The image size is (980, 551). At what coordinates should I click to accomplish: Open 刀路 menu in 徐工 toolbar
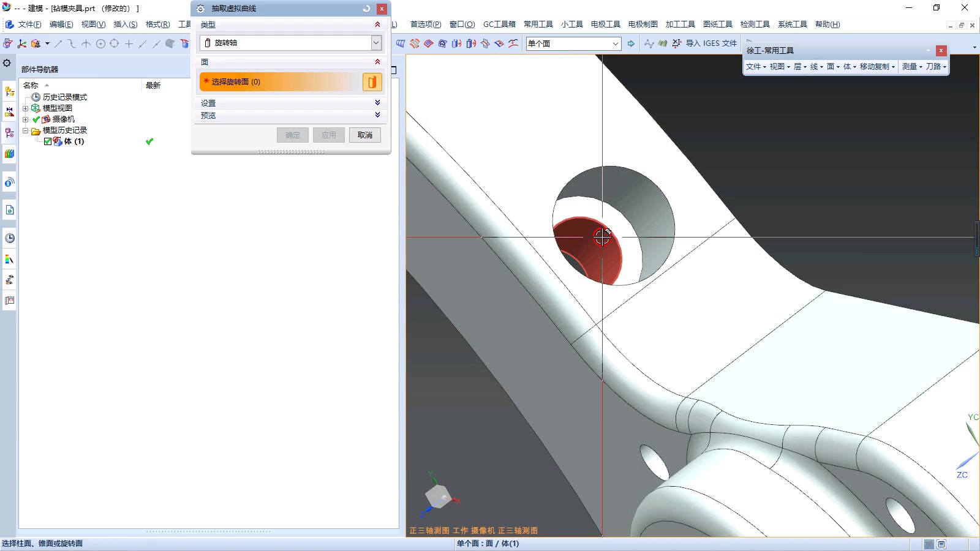pos(936,67)
